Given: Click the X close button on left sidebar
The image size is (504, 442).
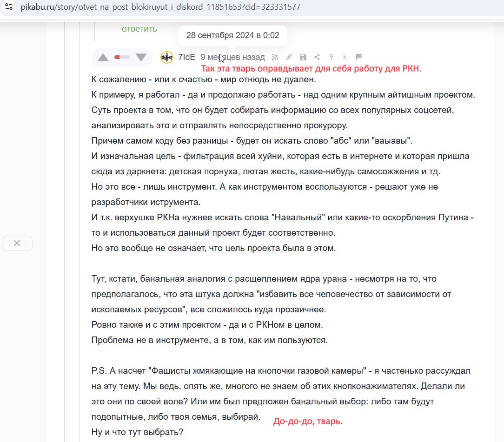Looking at the screenshot, I should [17, 243].
